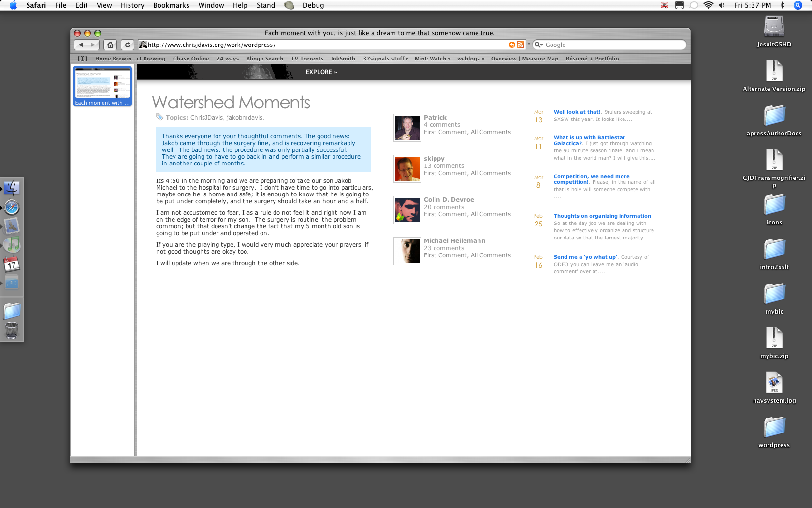812x508 pixels.
Task: Expand the 37signals stuff bookmark dropdown
Action: [386, 59]
